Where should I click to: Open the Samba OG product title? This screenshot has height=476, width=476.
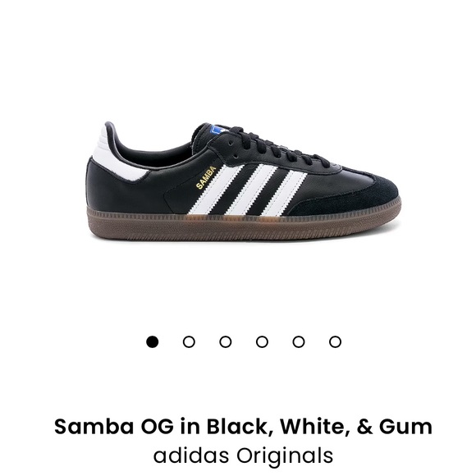[243, 426]
